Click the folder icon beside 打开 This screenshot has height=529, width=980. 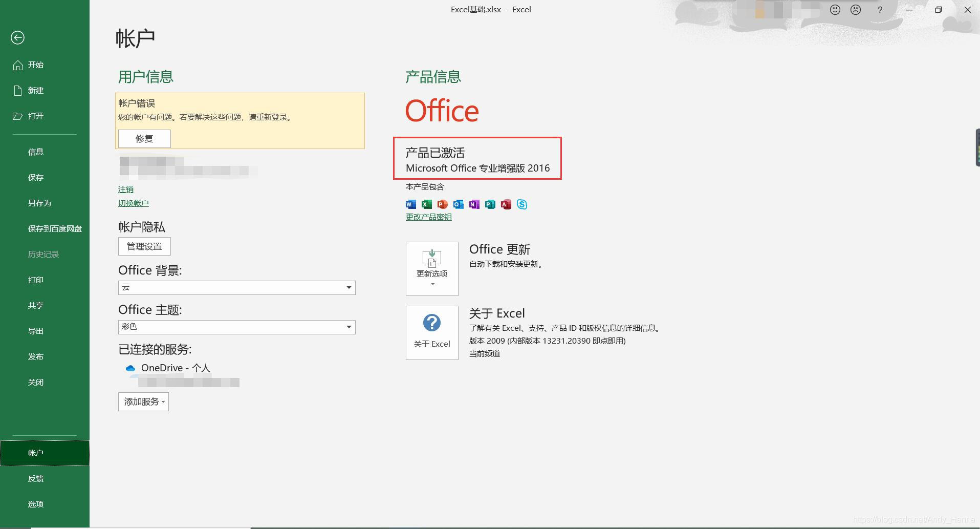pyautogui.click(x=18, y=116)
